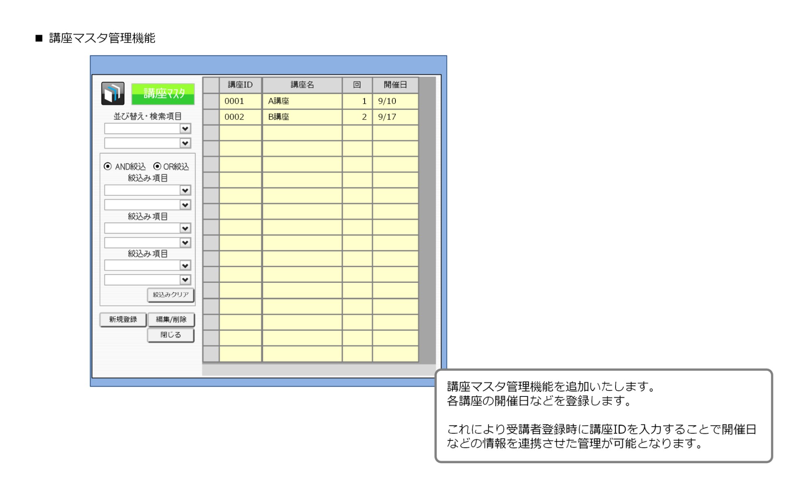Click the 編集/削除 button
This screenshot has height=504, width=812.
[171, 320]
